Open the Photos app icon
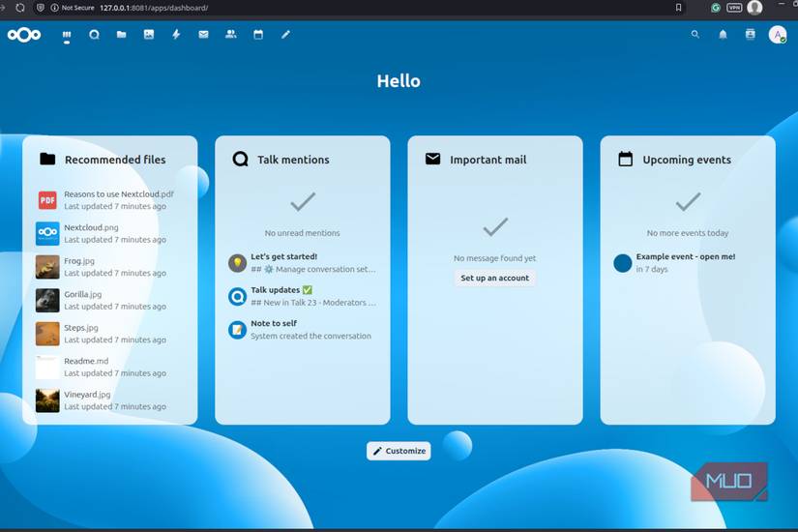This screenshot has height=532, width=798. [x=149, y=34]
